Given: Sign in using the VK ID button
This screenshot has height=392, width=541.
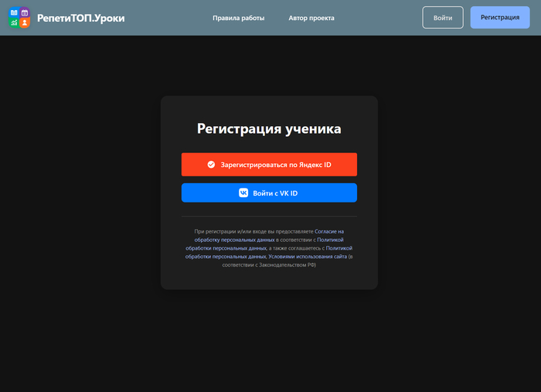Looking at the screenshot, I should point(269,193).
